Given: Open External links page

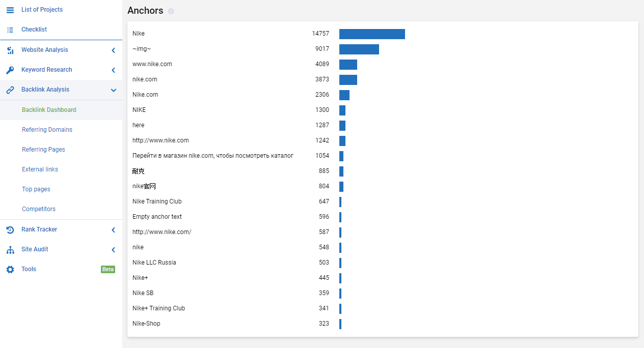Looking at the screenshot, I should click(40, 169).
